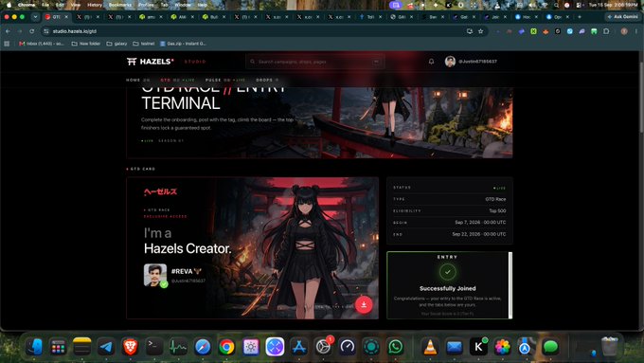Viewport: 644px width, 363px height.
Task: Reload the page with the refresh icon
Action: coord(31,31)
